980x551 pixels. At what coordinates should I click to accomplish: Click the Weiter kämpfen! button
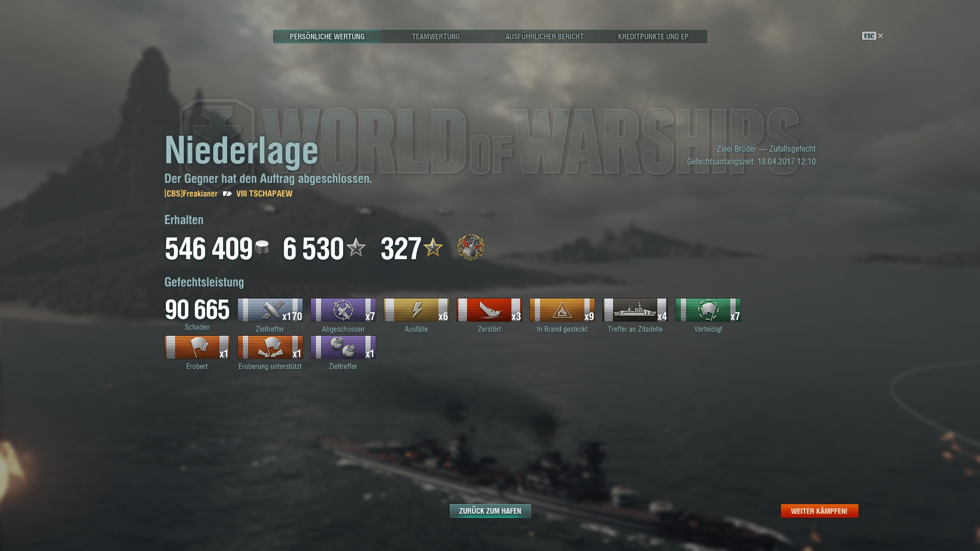(819, 511)
